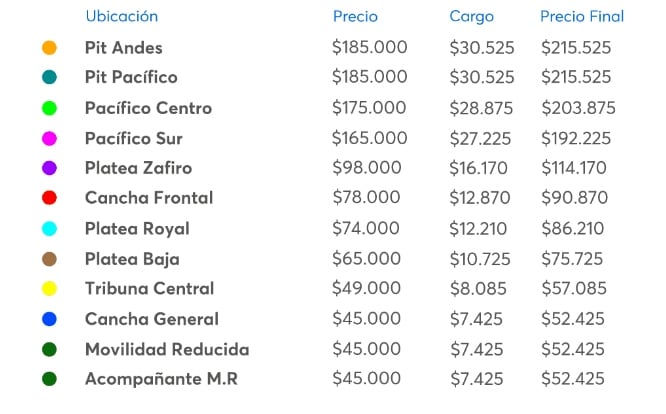
Task: Click the Cancha Frontal $12.870 charge
Action: click(x=483, y=198)
